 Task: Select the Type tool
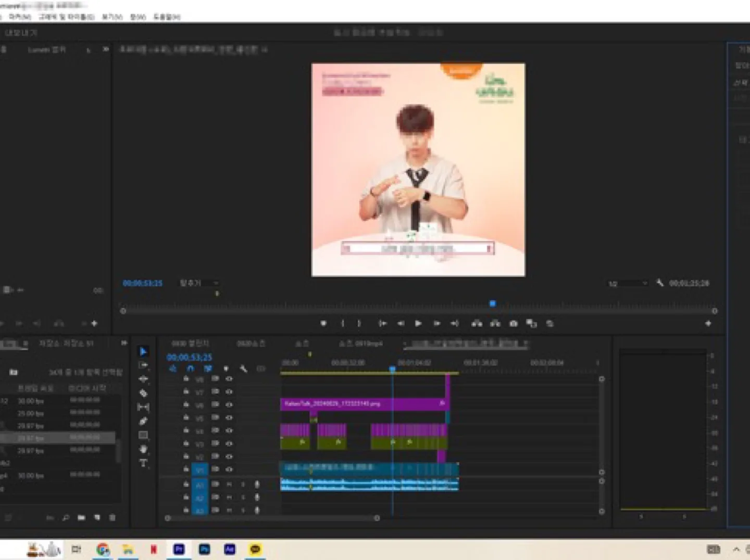(x=143, y=463)
